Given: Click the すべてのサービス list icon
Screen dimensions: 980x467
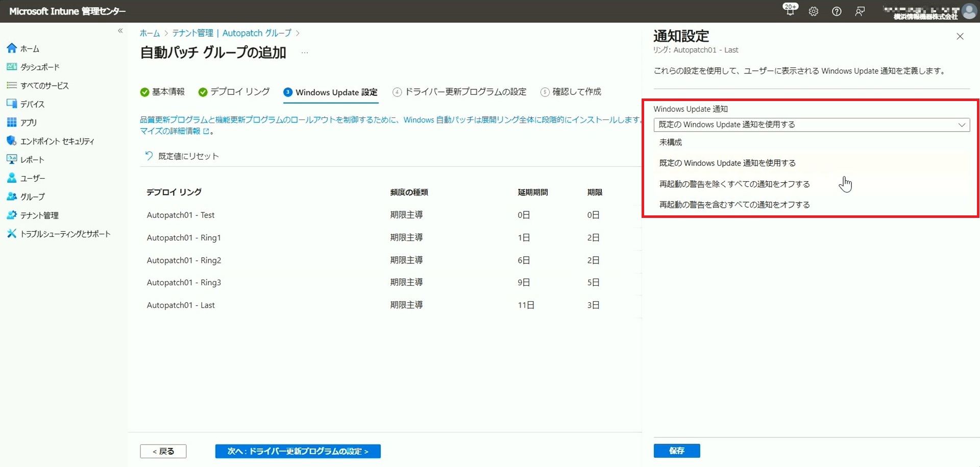Looking at the screenshot, I should [12, 85].
